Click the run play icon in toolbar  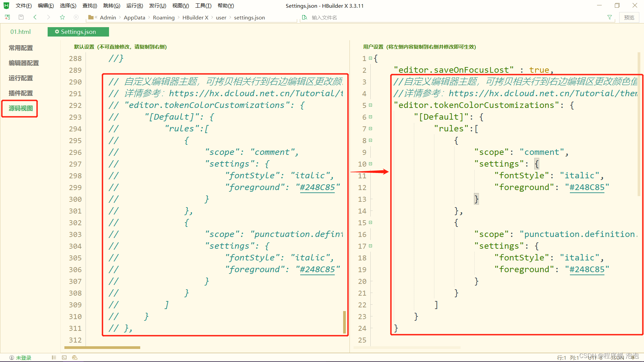(x=76, y=17)
